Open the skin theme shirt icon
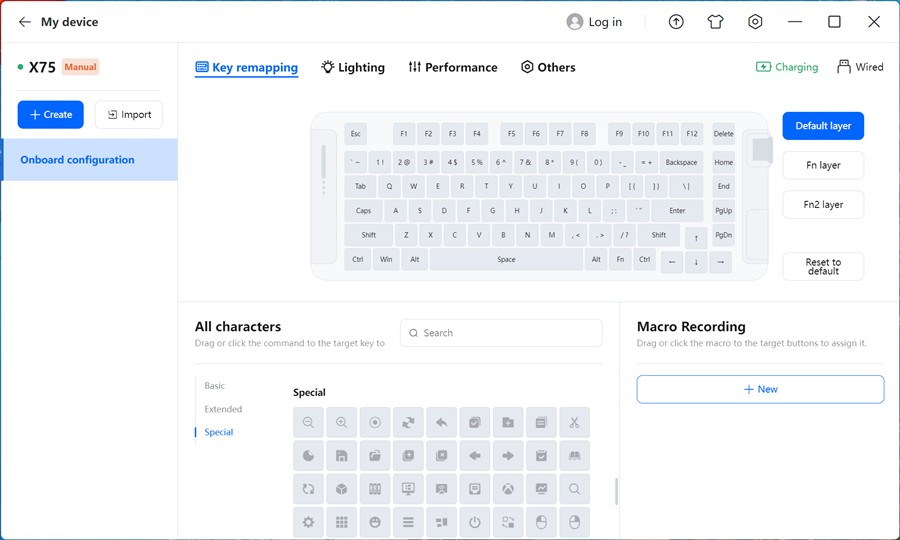This screenshot has width=900, height=540. click(715, 22)
